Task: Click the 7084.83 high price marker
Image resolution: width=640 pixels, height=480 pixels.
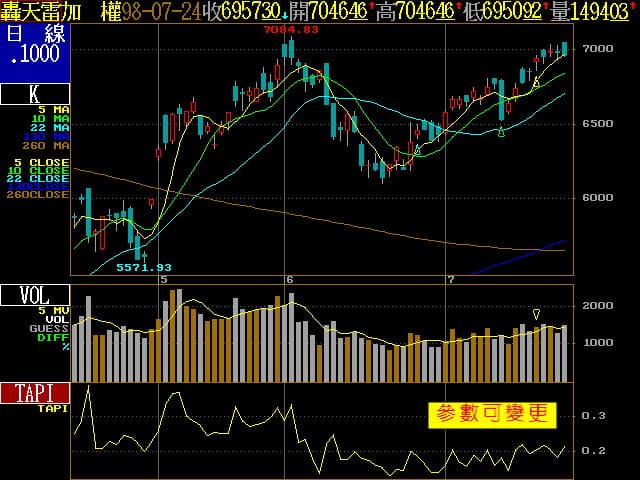Action: [290, 30]
